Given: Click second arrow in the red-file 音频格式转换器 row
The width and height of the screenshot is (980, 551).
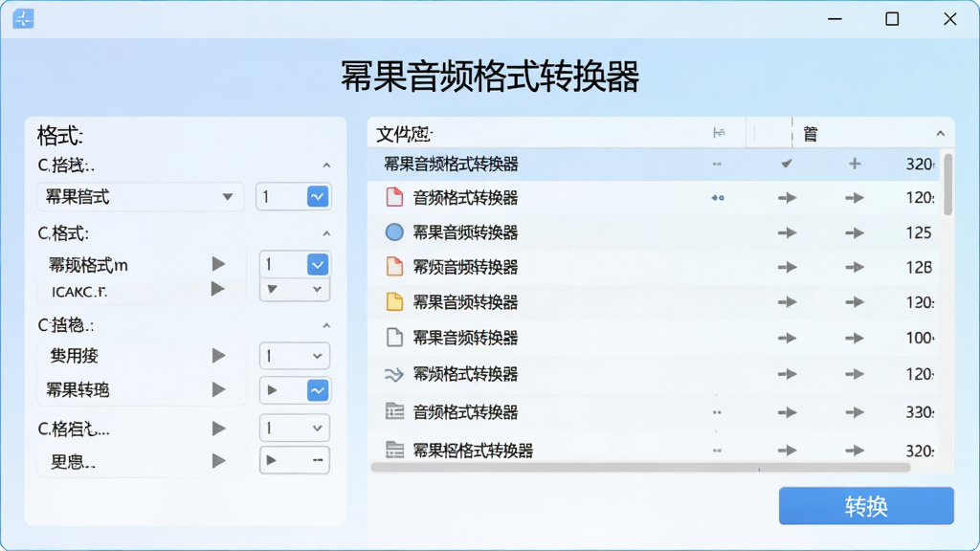Looking at the screenshot, I should click(x=855, y=198).
